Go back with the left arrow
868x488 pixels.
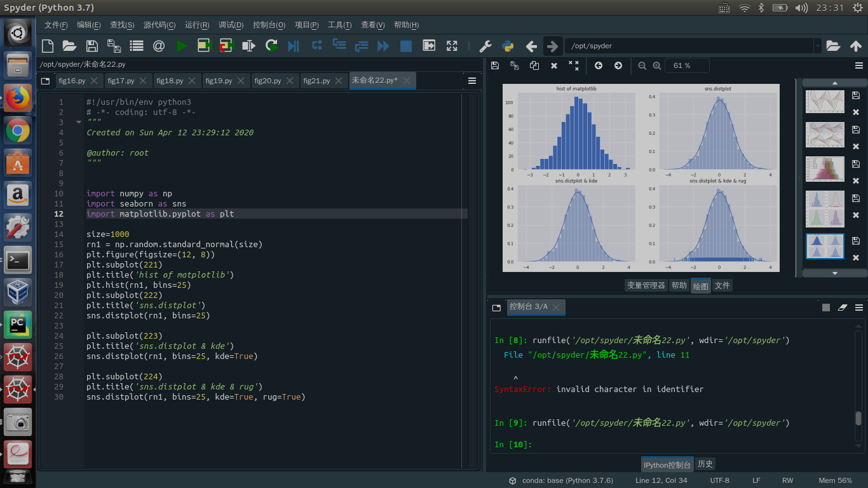click(531, 46)
